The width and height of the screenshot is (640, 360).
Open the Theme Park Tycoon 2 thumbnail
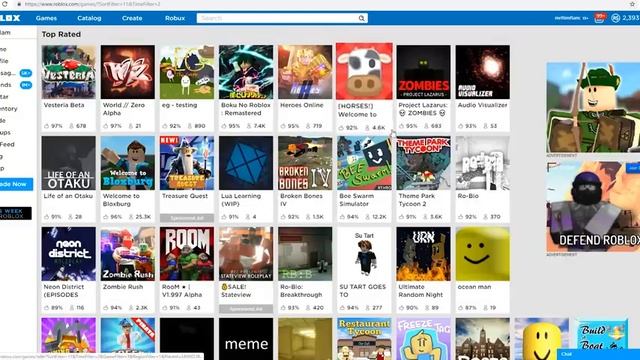click(424, 163)
